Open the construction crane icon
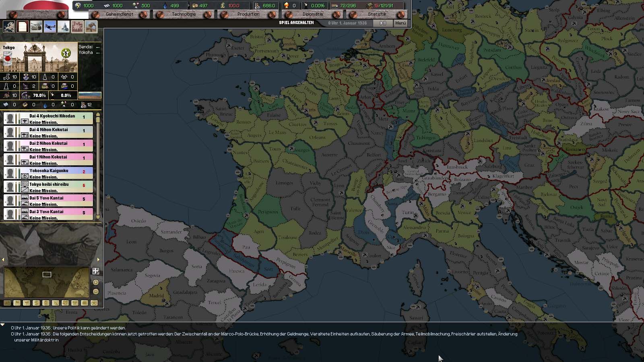Image resolution: width=644 pixels, height=362 pixels. point(91,27)
